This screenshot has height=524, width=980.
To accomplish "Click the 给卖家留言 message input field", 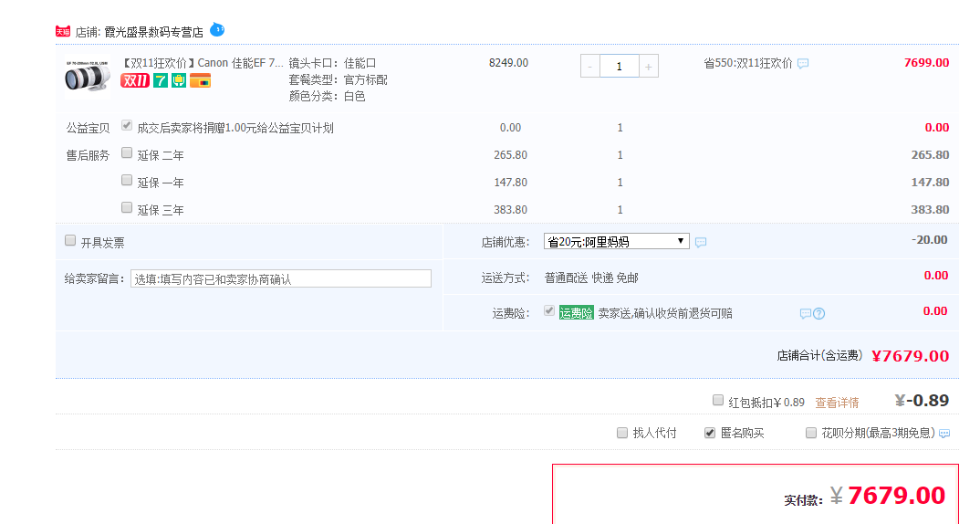I will click(281, 278).
